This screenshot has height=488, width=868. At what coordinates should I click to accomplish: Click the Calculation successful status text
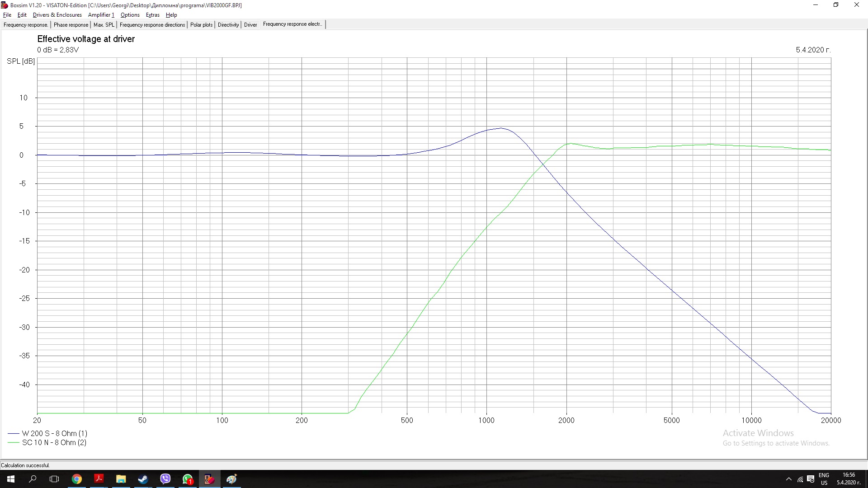tap(25, 465)
